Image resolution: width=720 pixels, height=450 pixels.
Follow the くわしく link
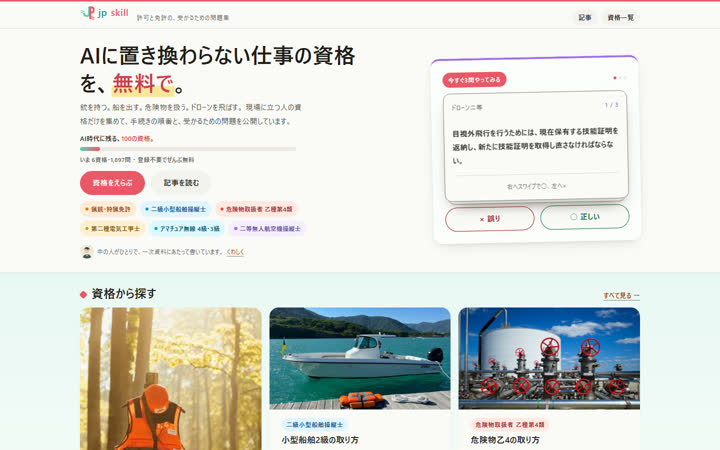pos(235,252)
